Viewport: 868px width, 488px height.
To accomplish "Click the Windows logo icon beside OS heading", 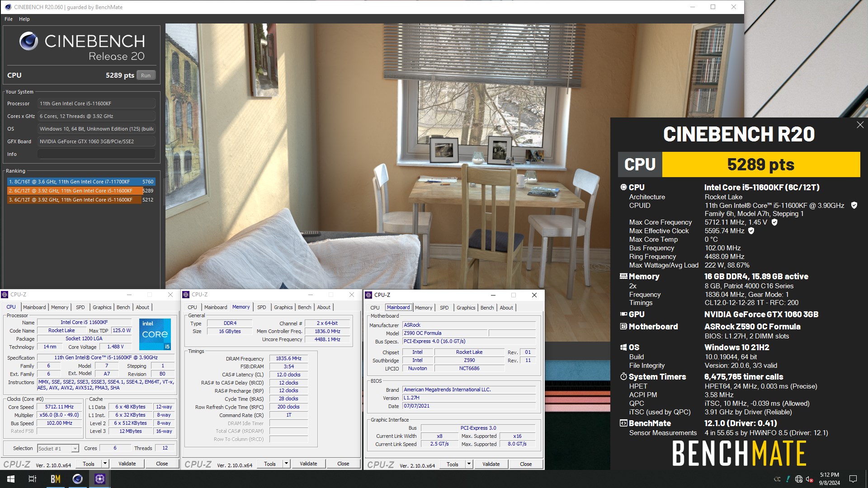I will [x=623, y=347].
